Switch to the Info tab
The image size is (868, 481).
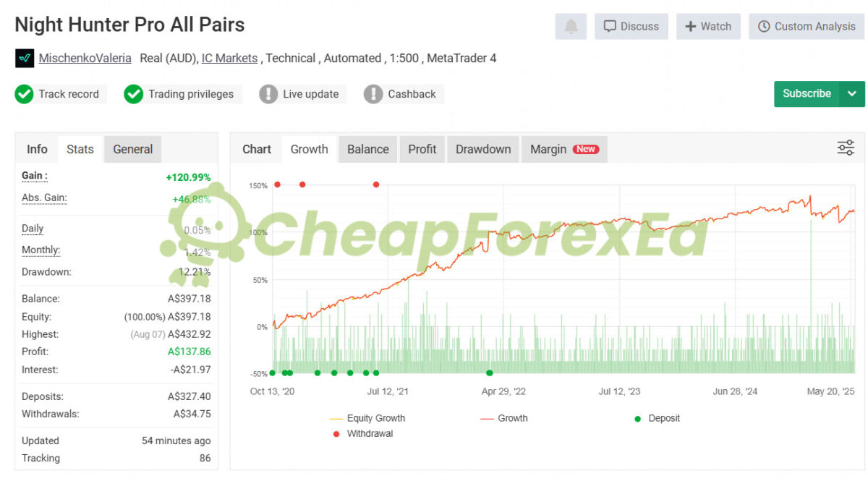[37, 149]
